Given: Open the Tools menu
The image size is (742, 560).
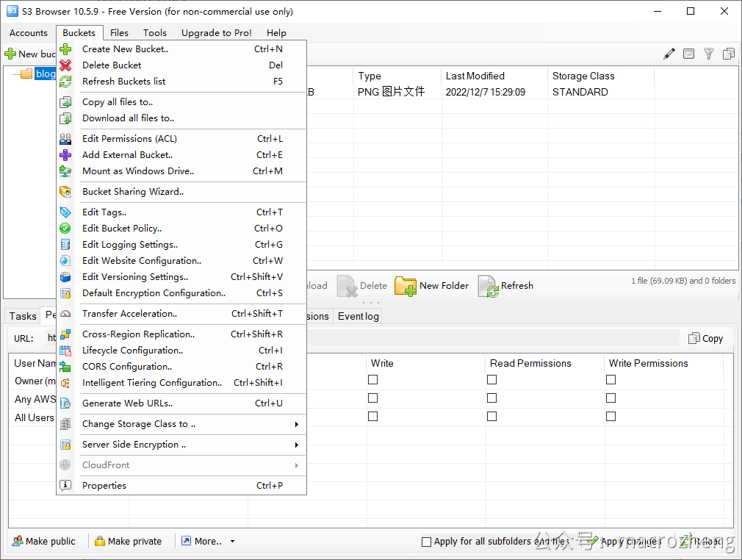Looking at the screenshot, I should (x=155, y=32).
